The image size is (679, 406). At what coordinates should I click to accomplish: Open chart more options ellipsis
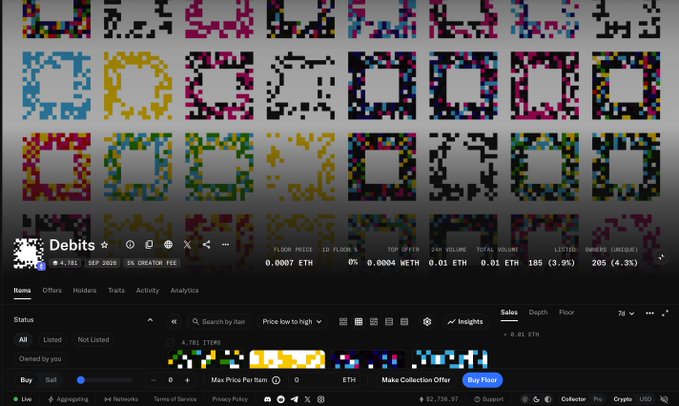650,313
